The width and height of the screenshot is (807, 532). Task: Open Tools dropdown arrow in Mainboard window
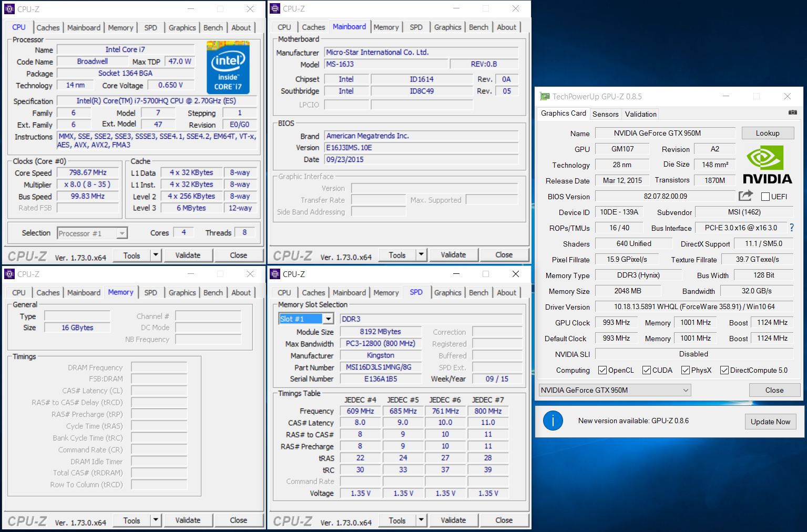click(x=421, y=254)
